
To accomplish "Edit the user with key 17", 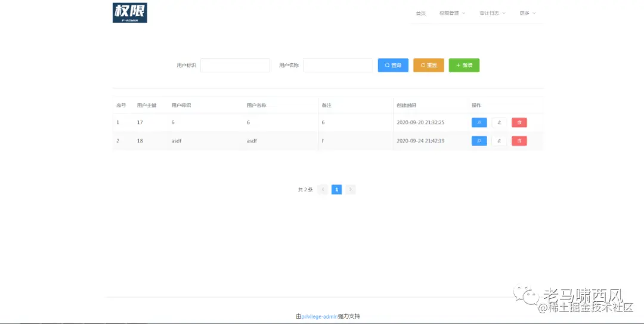I will 499,122.
